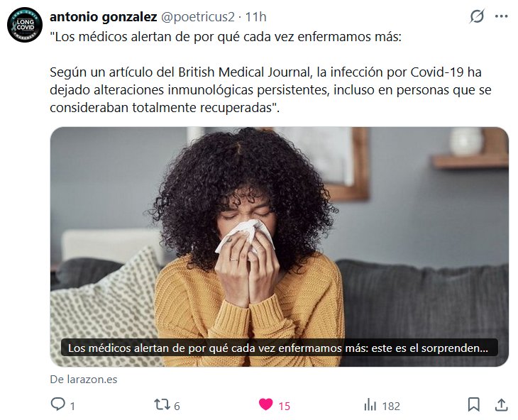Click the repost arrows icon
The height and width of the screenshot is (420, 518).
click(x=162, y=404)
